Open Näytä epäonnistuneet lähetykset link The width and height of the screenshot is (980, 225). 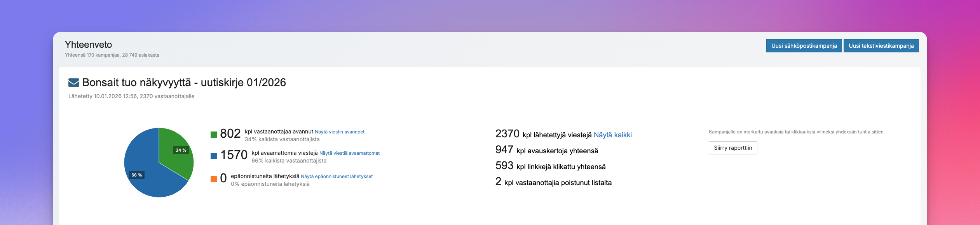pyautogui.click(x=337, y=177)
